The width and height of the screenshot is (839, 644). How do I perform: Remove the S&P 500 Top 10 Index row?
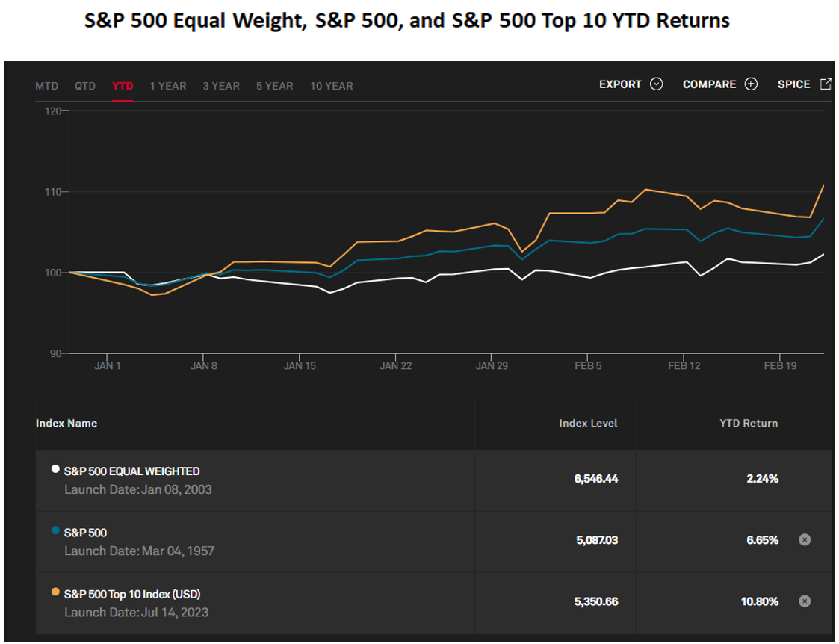pos(805,601)
